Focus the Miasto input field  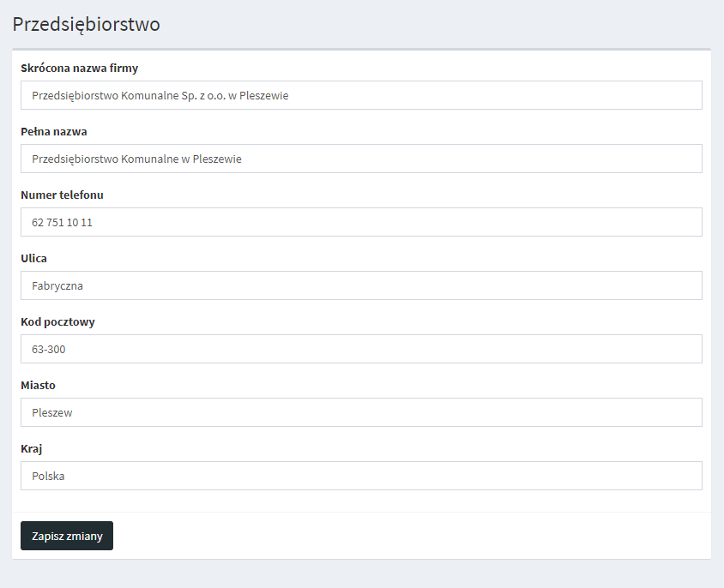[360, 412]
